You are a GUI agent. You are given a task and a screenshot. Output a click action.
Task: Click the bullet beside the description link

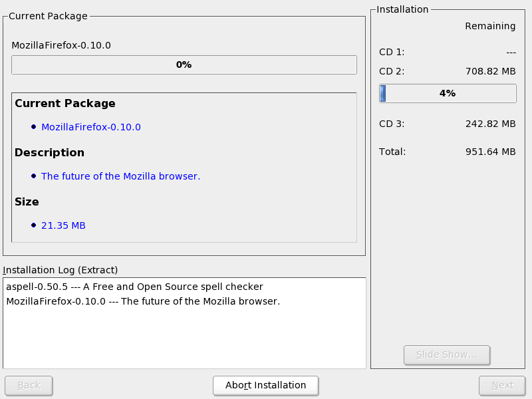[x=33, y=176]
